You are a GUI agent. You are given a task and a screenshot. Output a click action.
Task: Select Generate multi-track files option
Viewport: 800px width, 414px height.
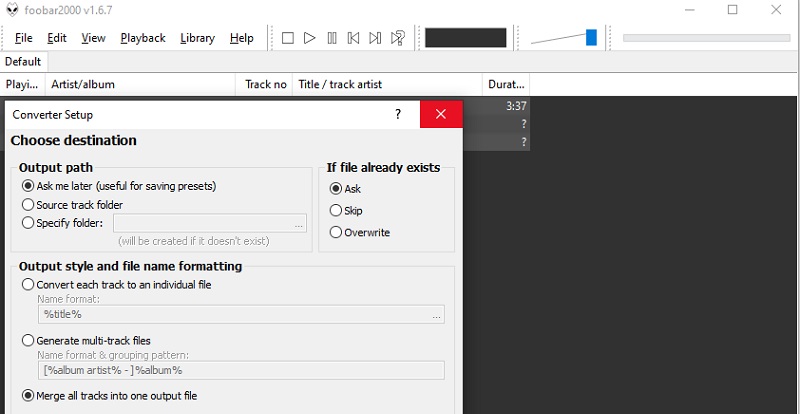click(x=27, y=340)
